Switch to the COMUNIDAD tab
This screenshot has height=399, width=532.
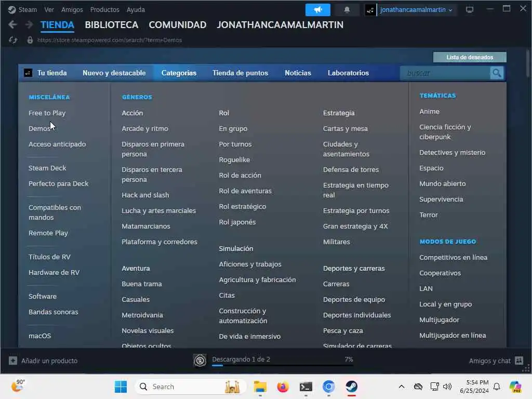pos(178,25)
